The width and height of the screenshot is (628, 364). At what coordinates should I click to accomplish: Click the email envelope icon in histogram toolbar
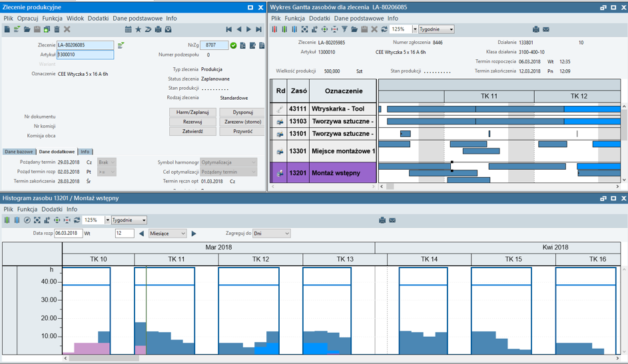click(392, 220)
